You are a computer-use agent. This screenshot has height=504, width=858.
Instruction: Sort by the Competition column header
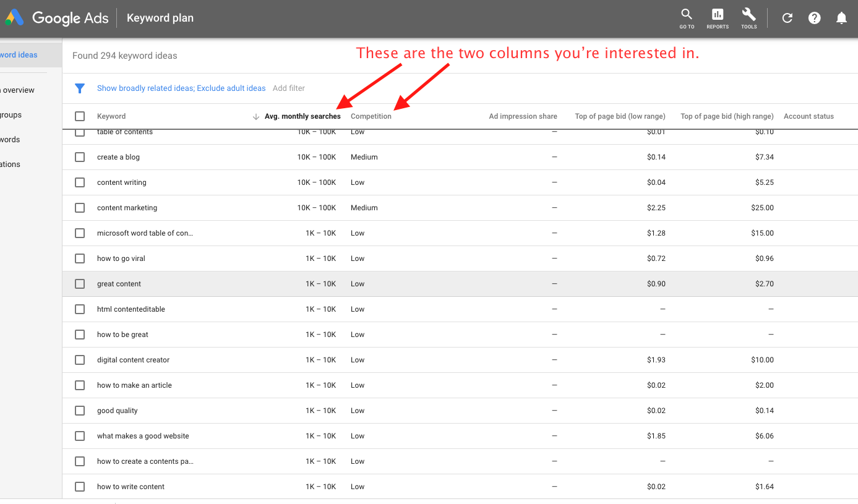tap(371, 116)
